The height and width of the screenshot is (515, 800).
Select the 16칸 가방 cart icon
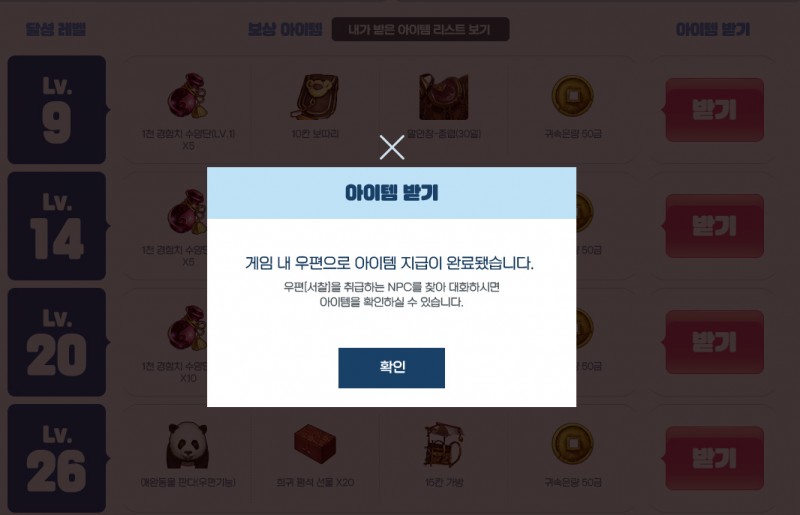click(443, 445)
